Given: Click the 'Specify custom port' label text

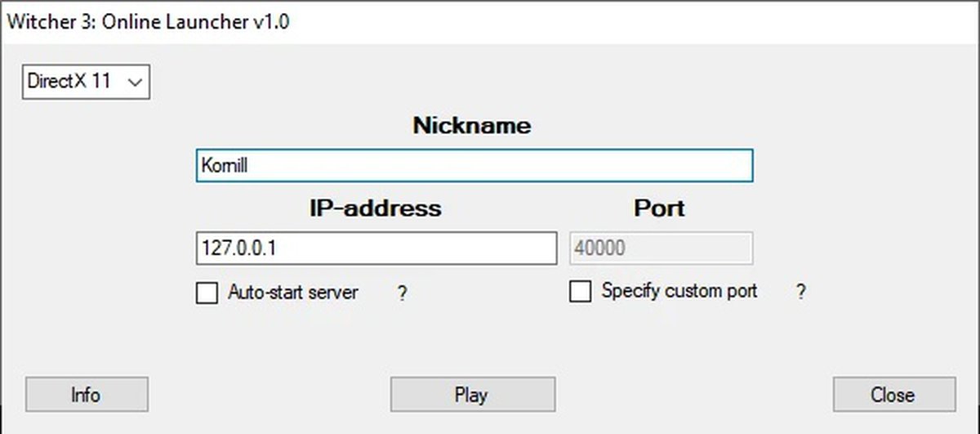Looking at the screenshot, I should coord(679,291).
